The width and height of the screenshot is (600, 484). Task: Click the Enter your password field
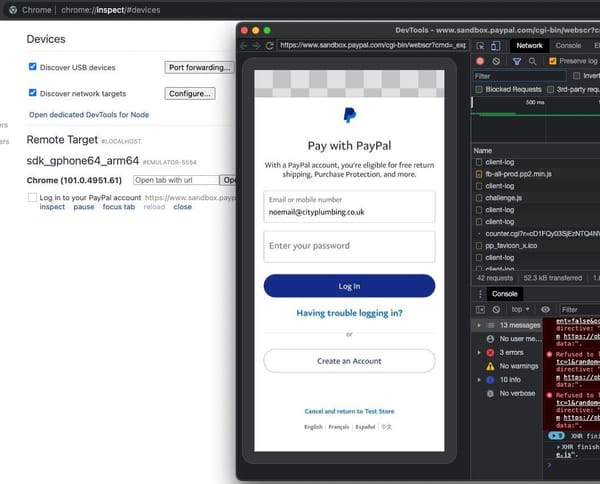tap(349, 246)
